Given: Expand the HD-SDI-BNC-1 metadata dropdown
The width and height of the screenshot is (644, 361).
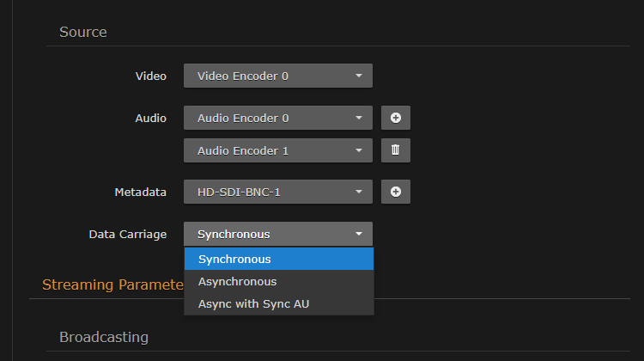Looking at the screenshot, I should (277, 192).
